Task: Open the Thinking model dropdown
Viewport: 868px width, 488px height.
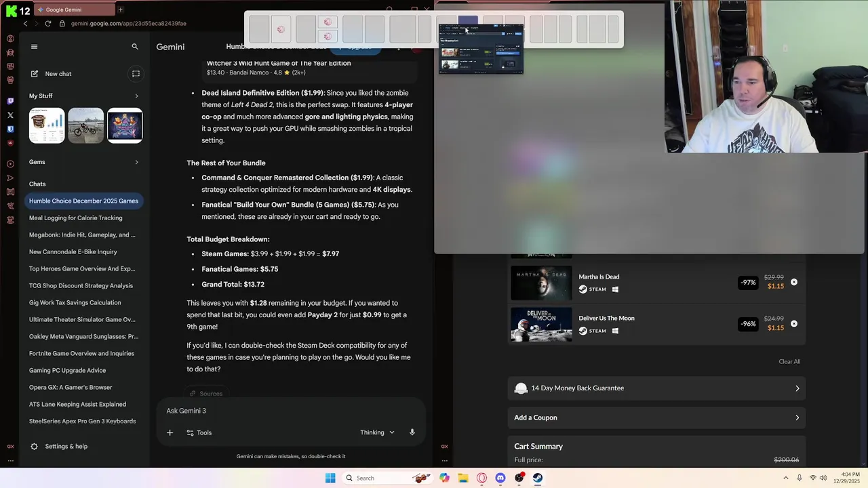Action: [x=377, y=432]
